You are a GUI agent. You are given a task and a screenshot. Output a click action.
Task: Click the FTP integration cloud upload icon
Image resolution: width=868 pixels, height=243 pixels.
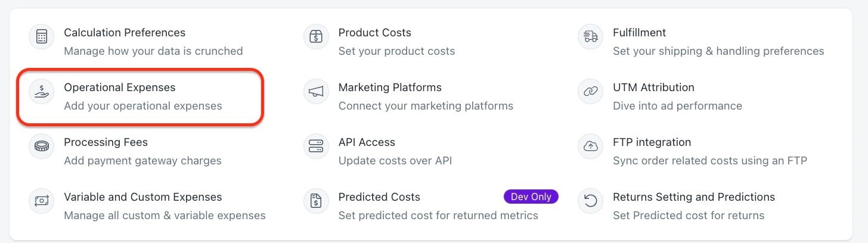591,147
